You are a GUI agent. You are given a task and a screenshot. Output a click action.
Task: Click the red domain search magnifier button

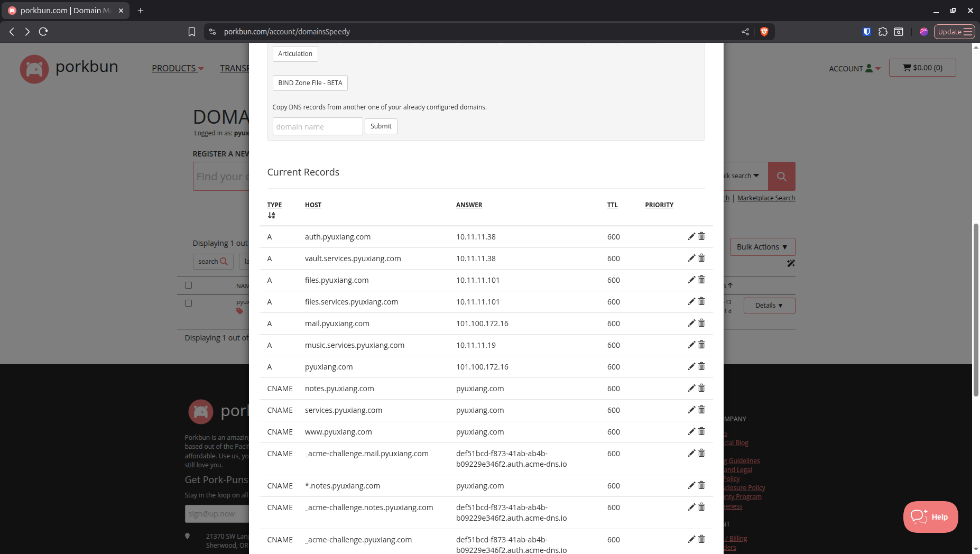(781, 177)
